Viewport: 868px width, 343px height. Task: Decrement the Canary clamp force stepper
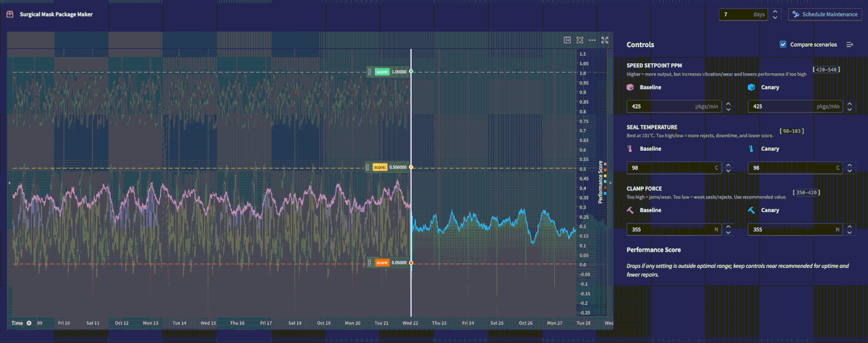tap(850, 233)
